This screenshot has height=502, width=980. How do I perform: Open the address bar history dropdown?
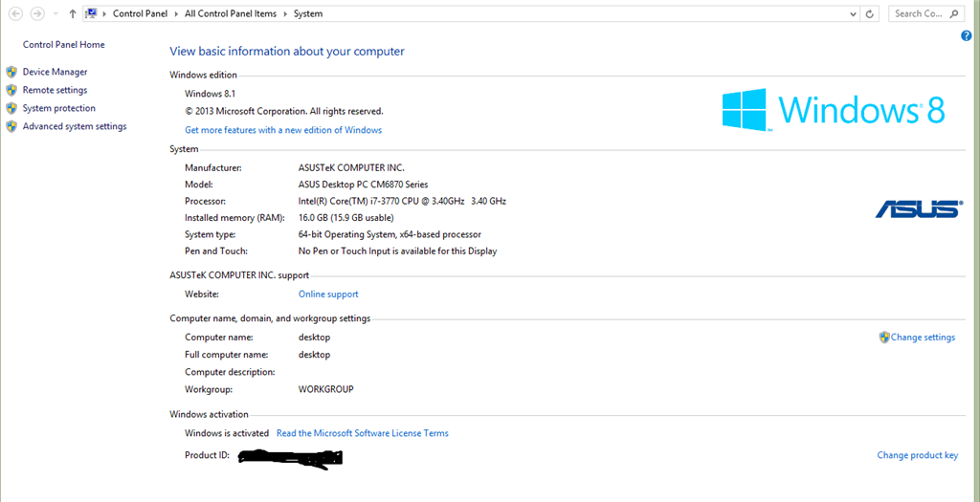pyautogui.click(x=854, y=13)
